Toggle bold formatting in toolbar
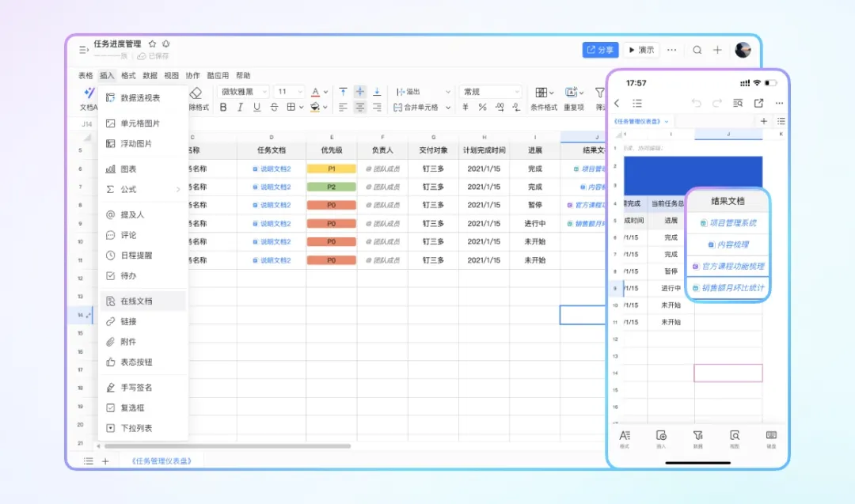The height and width of the screenshot is (504, 855). pyautogui.click(x=223, y=108)
